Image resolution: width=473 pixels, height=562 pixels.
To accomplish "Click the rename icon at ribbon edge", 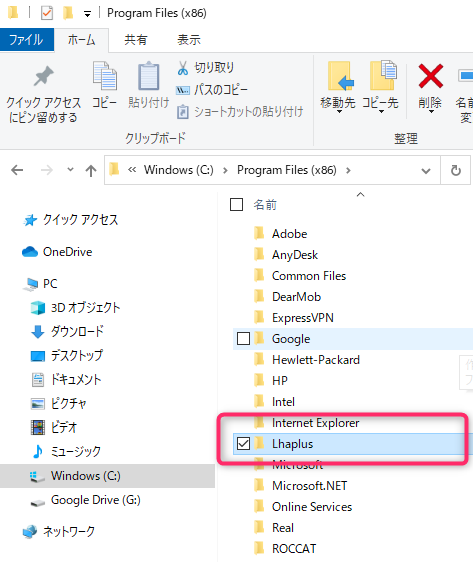I will 465,76.
